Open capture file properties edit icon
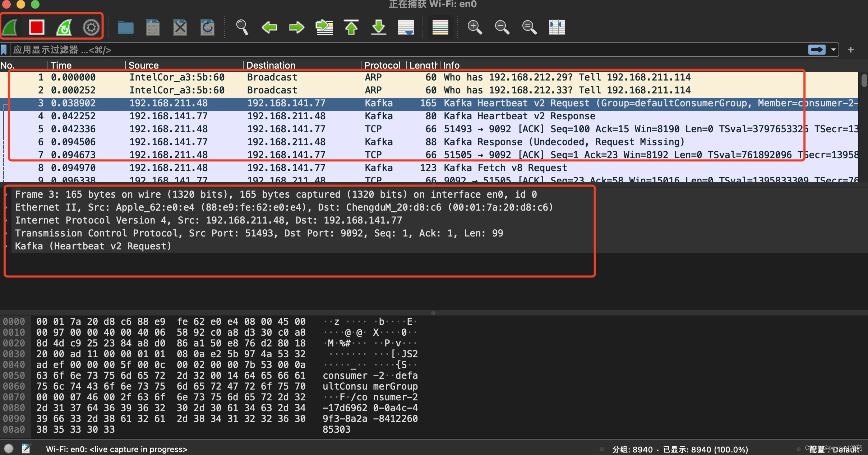Viewport: 868px width, 455px height. (26, 449)
